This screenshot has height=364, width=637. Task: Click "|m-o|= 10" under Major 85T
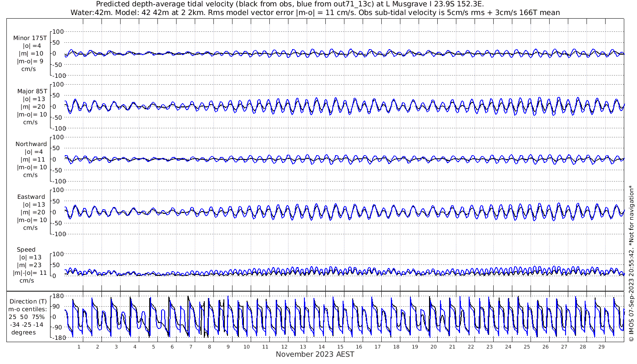32,115
